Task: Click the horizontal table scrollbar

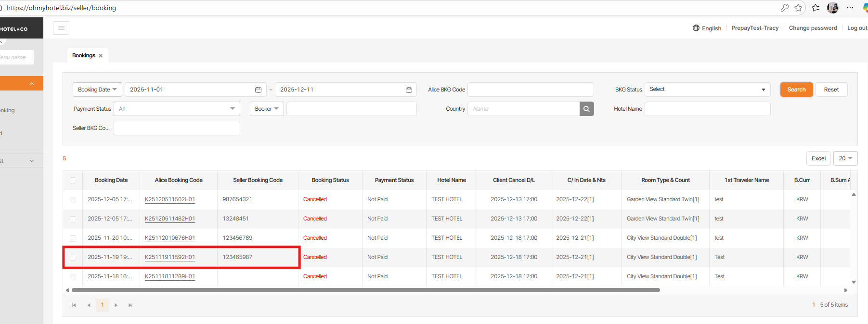Action: pos(365,290)
